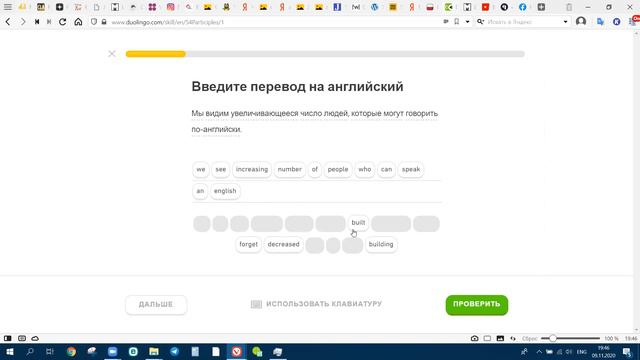The width and height of the screenshot is (640, 360).
Task: Select the word tile 'building'
Action: tap(381, 244)
